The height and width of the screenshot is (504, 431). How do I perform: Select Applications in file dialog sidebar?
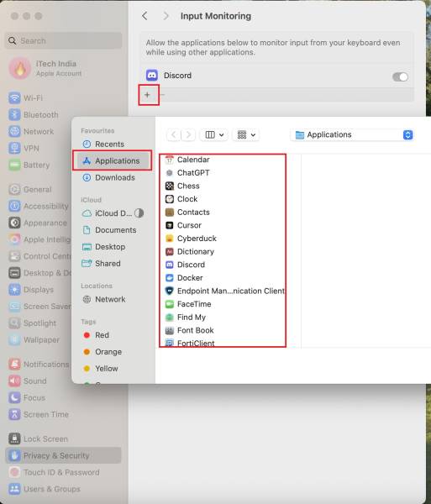coord(112,160)
